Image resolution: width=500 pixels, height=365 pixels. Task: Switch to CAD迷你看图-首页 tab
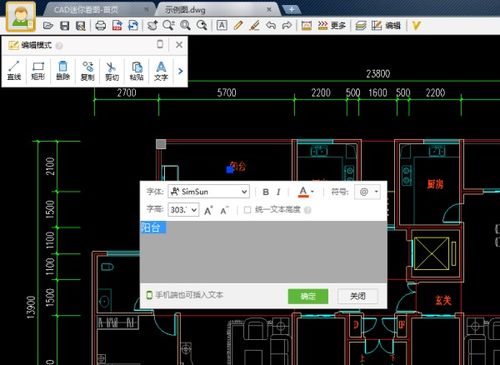(86, 10)
